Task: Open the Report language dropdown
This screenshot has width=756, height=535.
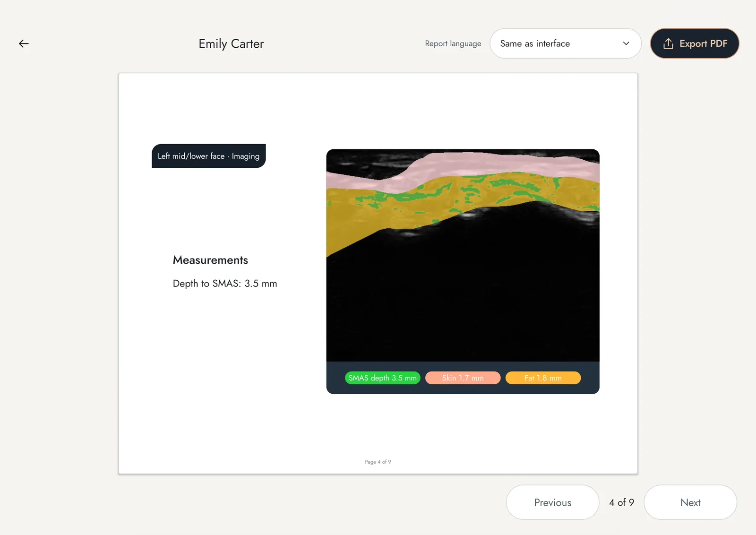Action: 566,43
